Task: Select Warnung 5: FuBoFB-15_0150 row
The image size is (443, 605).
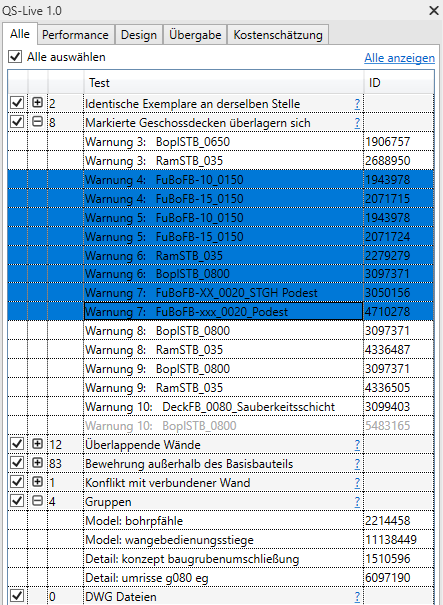Action: pyautogui.click(x=221, y=236)
